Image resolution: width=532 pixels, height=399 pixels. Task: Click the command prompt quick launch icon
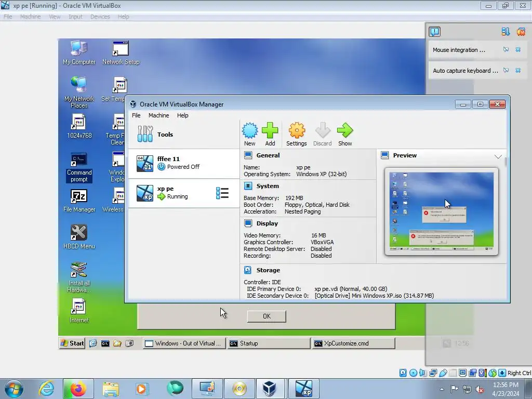[105, 343]
